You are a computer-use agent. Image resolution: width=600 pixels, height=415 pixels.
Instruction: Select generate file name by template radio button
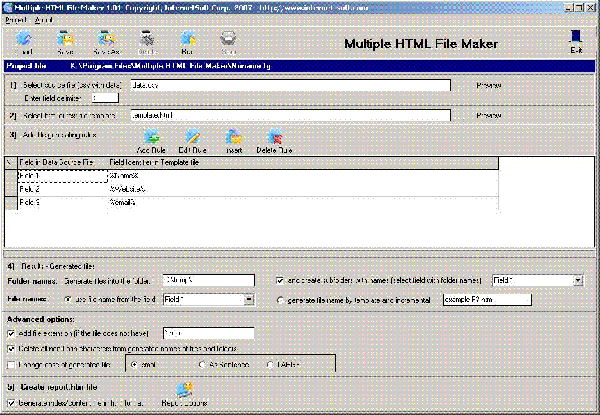pos(280,299)
